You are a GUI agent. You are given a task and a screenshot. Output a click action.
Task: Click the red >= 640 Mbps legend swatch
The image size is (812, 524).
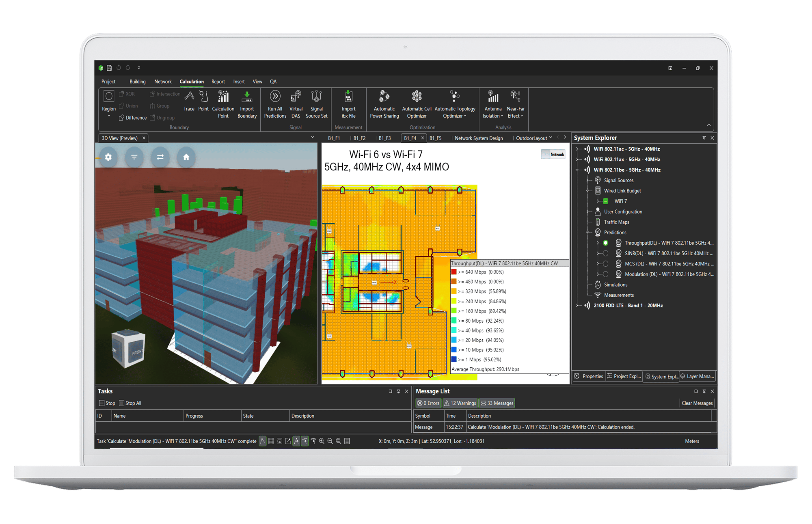click(454, 272)
